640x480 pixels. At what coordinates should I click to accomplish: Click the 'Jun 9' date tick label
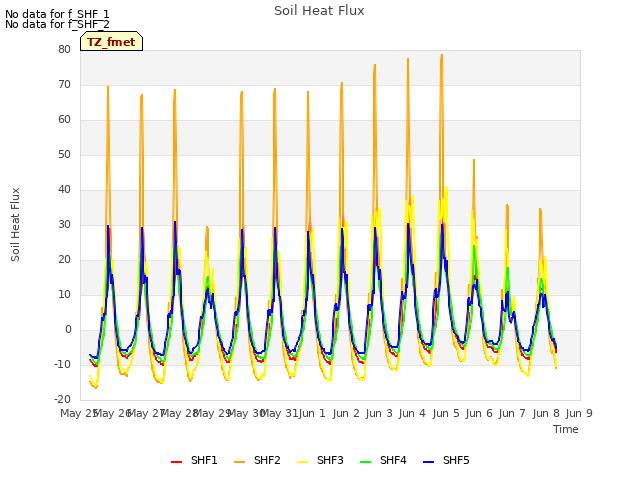[579, 413]
